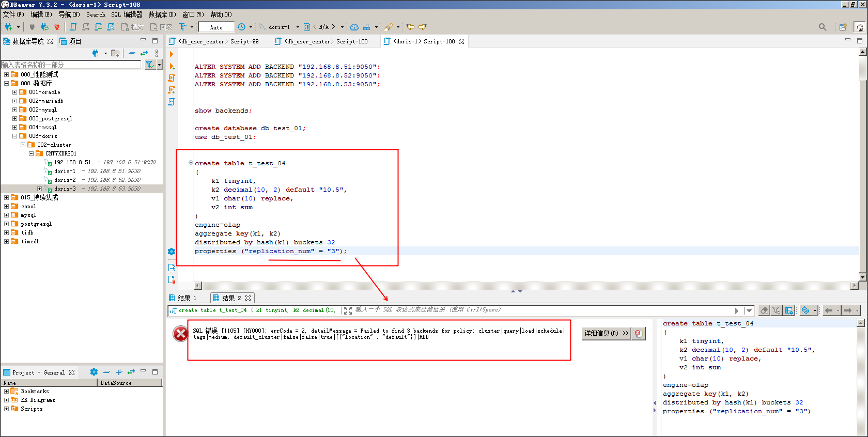This screenshot has width=868, height=437.
Task: Collapse the 008_数据库 folder
Action: click(6, 83)
